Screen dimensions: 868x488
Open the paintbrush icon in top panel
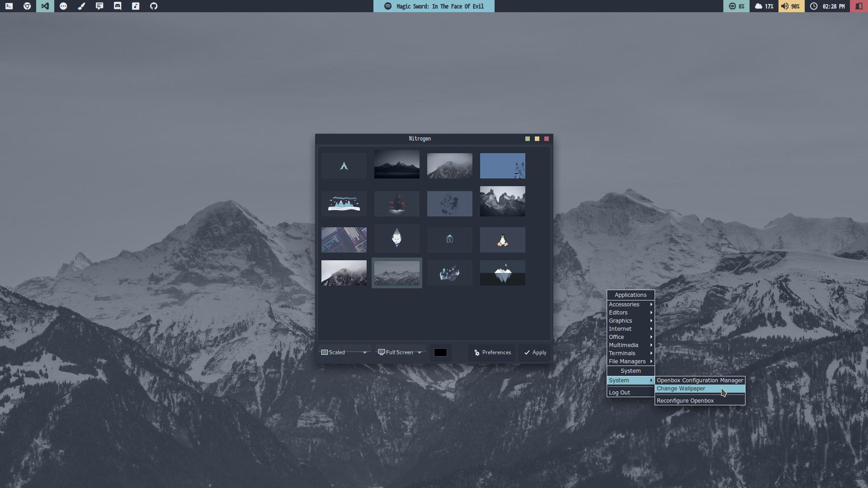pos(81,6)
